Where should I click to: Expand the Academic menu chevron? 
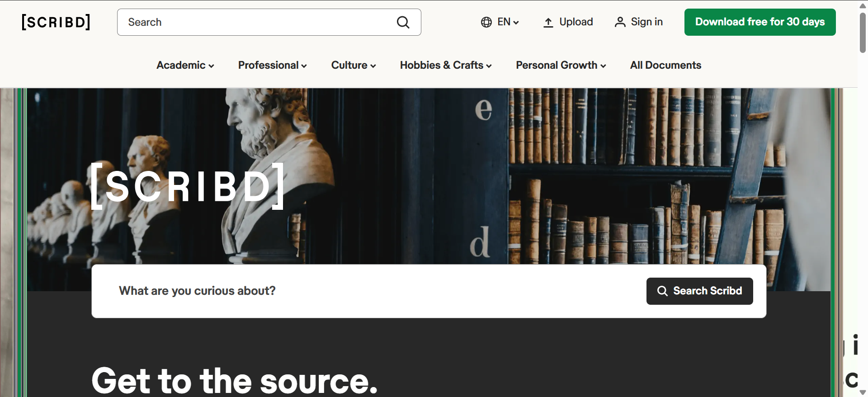pos(211,66)
